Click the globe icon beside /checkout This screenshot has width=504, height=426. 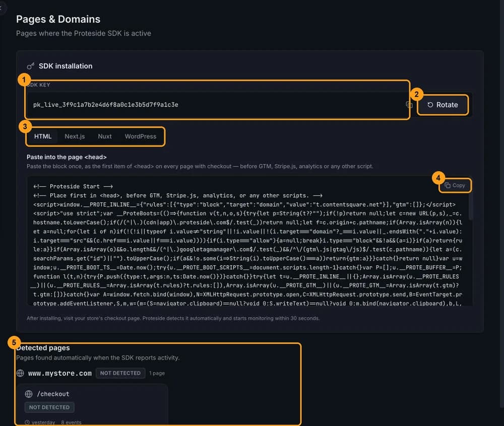[29, 394]
